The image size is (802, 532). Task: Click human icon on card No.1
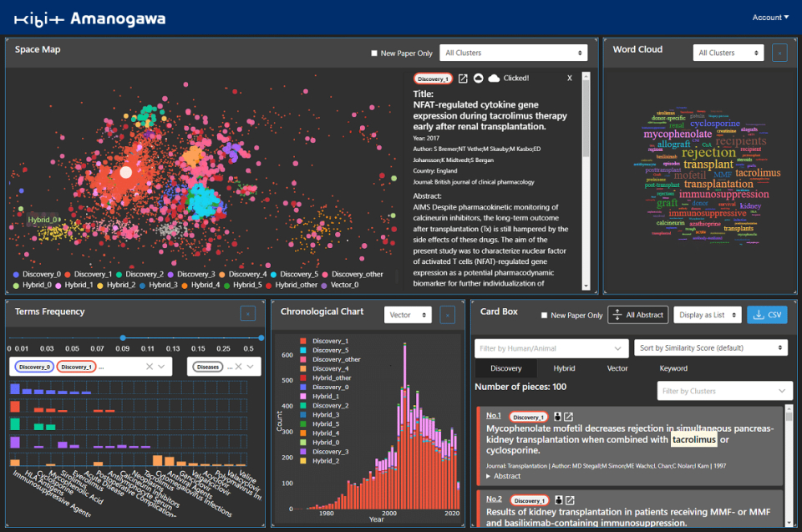click(x=558, y=417)
